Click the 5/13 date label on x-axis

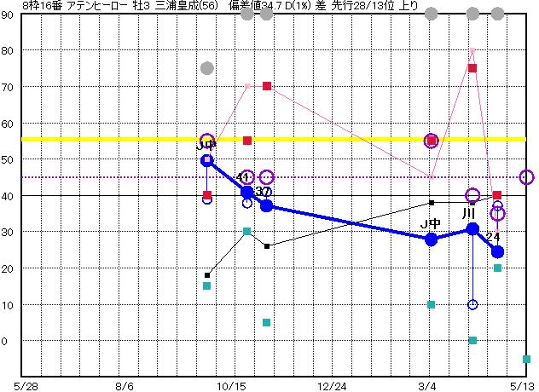click(524, 385)
